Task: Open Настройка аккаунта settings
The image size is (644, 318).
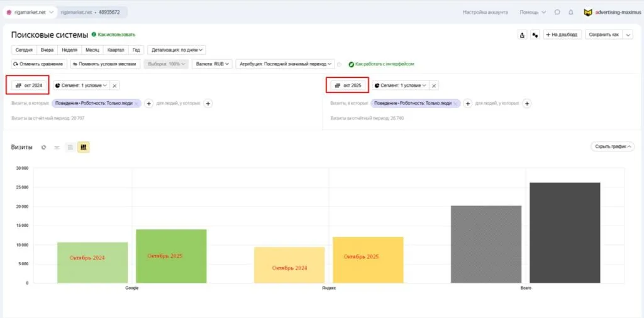Action: [x=485, y=13]
